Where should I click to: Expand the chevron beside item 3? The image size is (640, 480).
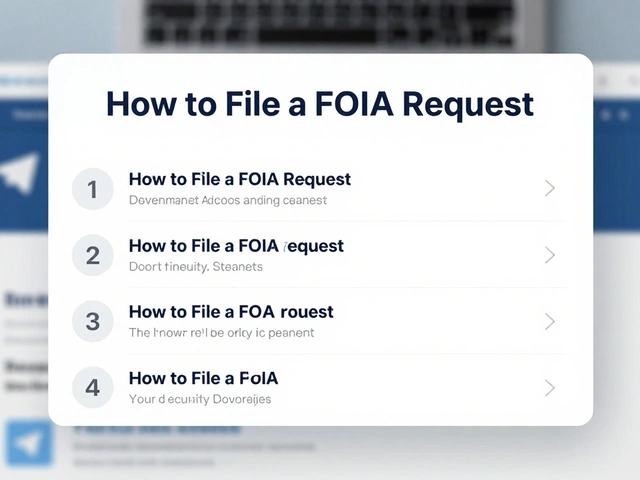pos(549,321)
